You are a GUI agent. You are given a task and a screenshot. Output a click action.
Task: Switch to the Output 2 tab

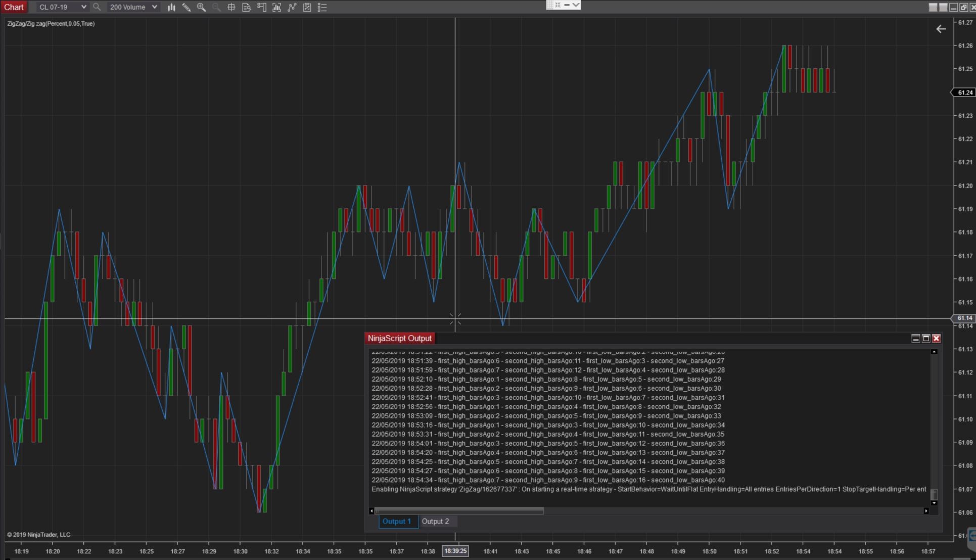coord(435,521)
